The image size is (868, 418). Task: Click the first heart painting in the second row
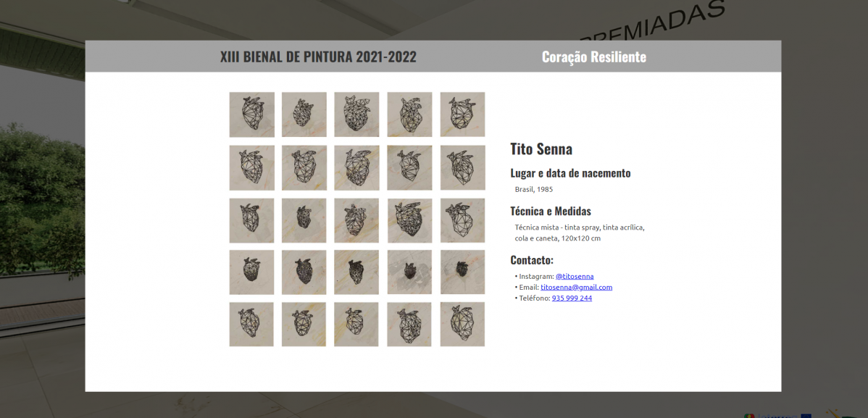point(251,167)
